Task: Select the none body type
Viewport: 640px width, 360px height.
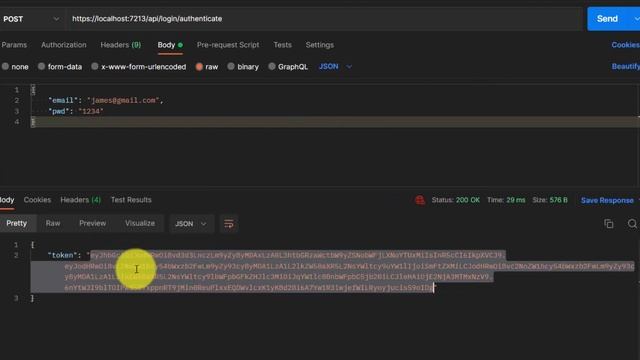Action: (15, 67)
